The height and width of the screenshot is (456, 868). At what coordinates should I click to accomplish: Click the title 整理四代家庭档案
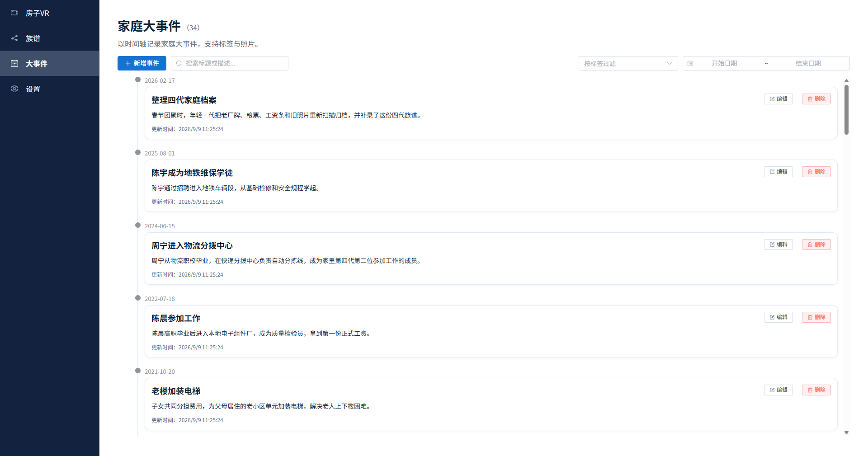pos(184,100)
